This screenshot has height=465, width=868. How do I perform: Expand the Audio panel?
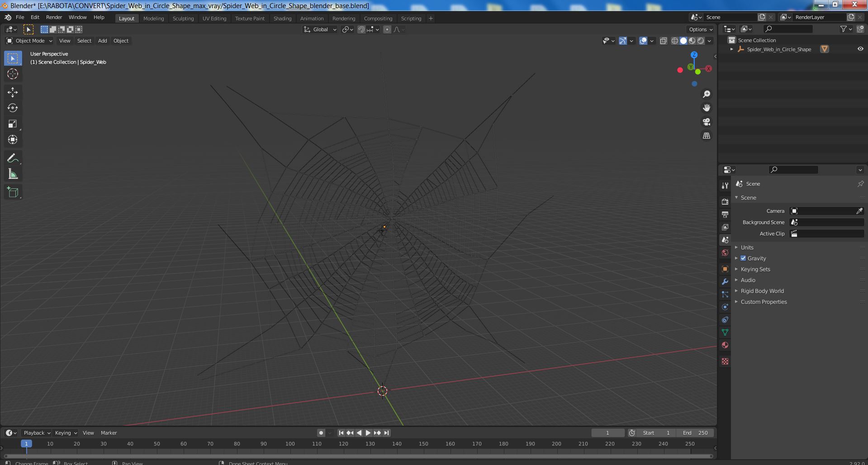748,280
